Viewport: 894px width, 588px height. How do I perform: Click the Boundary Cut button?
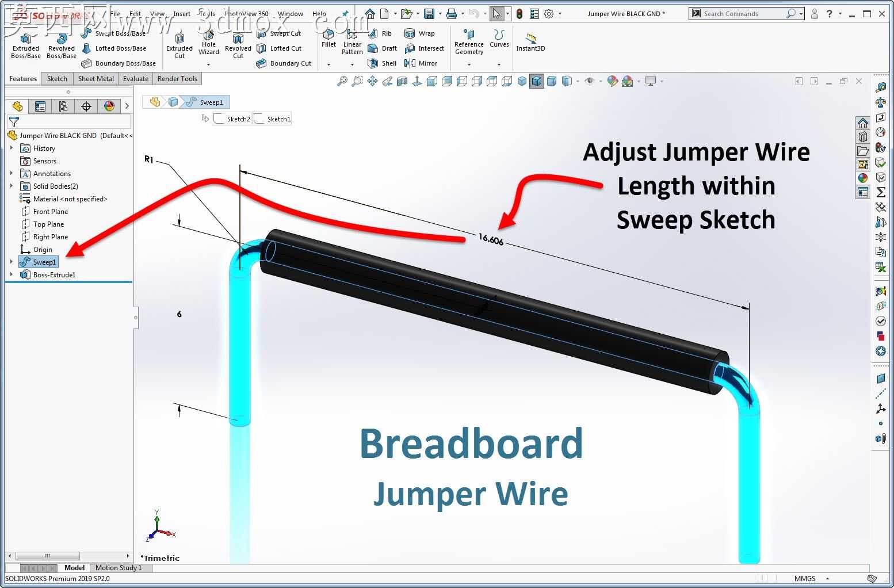click(284, 63)
